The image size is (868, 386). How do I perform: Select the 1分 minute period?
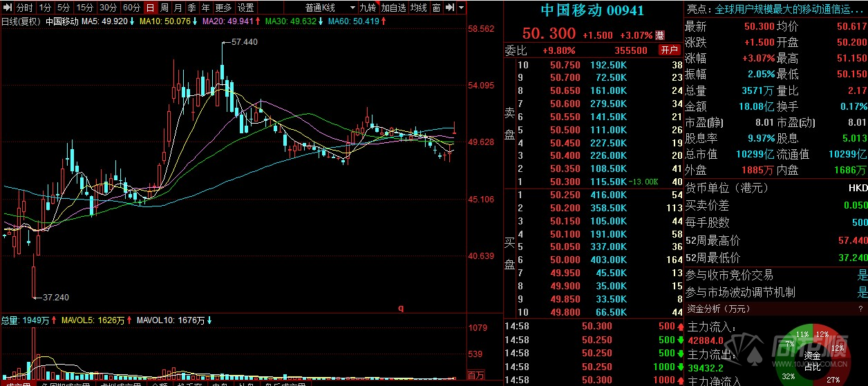coord(45,8)
